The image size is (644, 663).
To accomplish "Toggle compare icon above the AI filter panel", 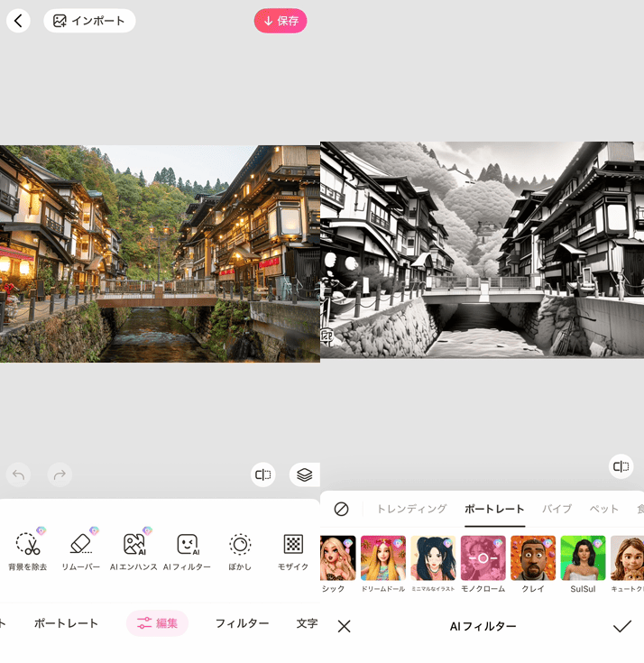I will [x=621, y=466].
